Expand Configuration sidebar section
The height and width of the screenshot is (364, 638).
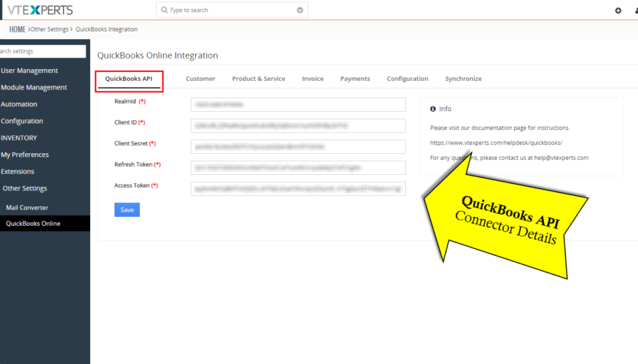point(22,121)
